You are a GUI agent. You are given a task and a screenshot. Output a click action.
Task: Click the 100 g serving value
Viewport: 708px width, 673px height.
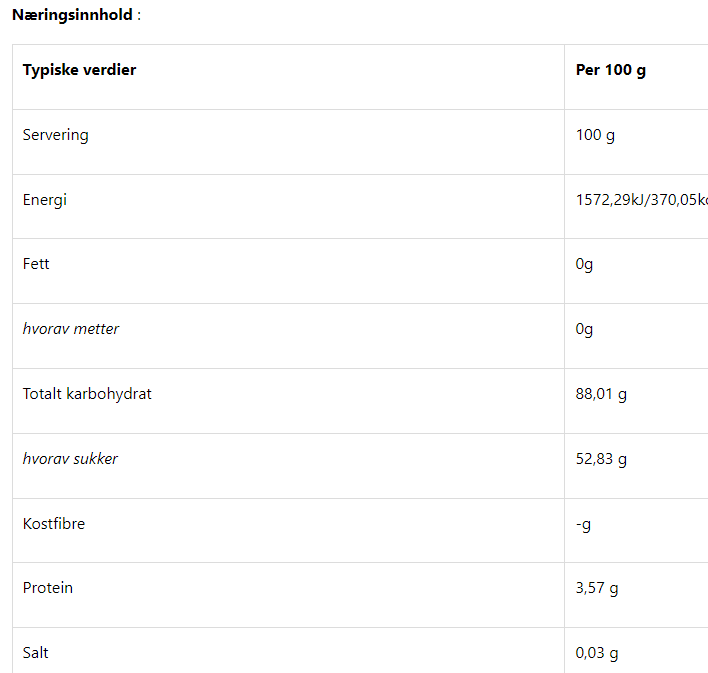pos(595,135)
